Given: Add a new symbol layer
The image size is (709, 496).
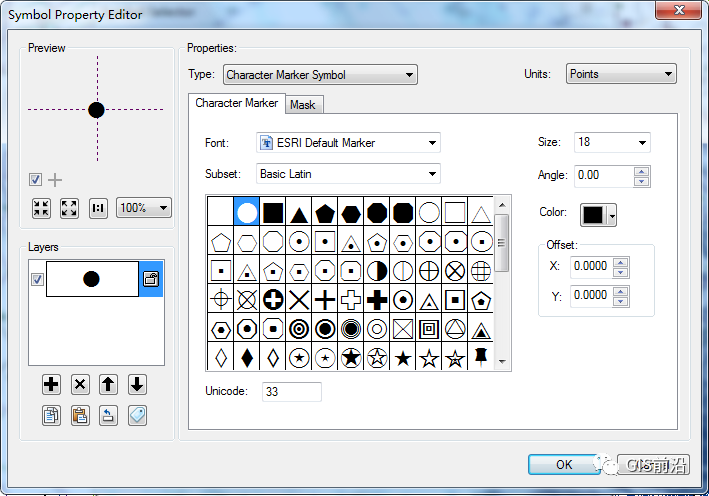Looking at the screenshot, I should tap(51, 385).
